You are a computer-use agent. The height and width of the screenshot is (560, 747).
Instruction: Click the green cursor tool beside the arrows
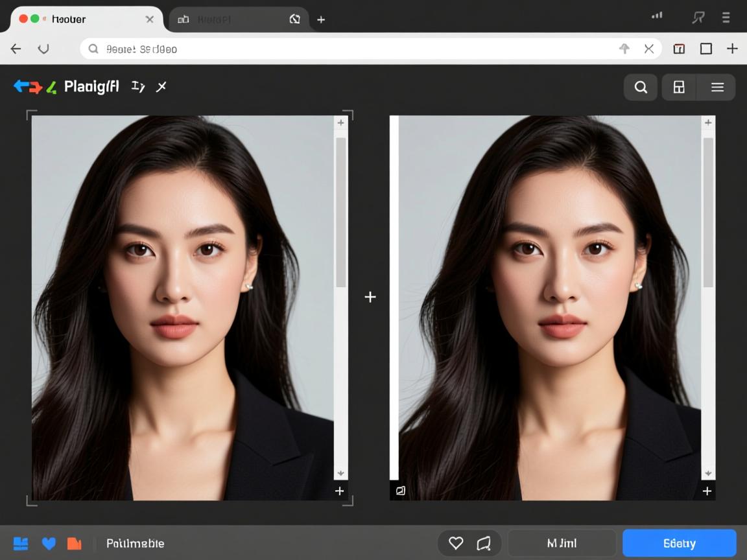click(x=50, y=86)
